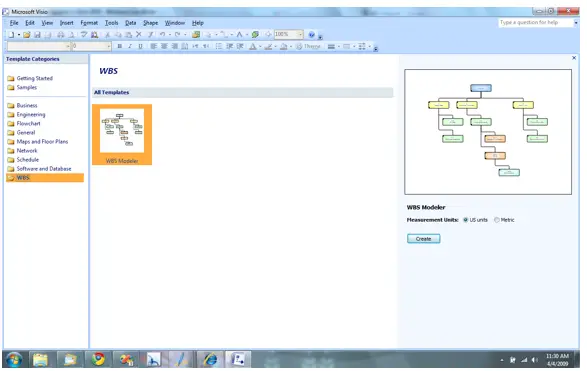Image resolution: width=587 pixels, height=371 pixels.
Task: Click the Bullets list icon
Action: [219, 46]
